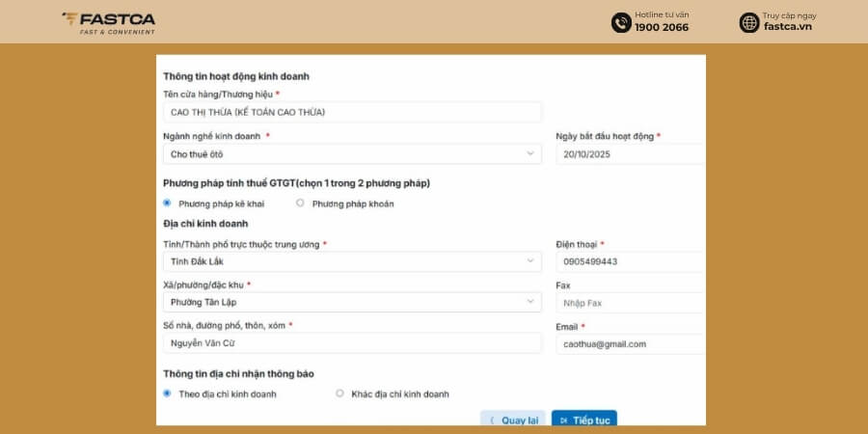
Task: Click the globe website icon
Action: pyautogui.click(x=749, y=23)
